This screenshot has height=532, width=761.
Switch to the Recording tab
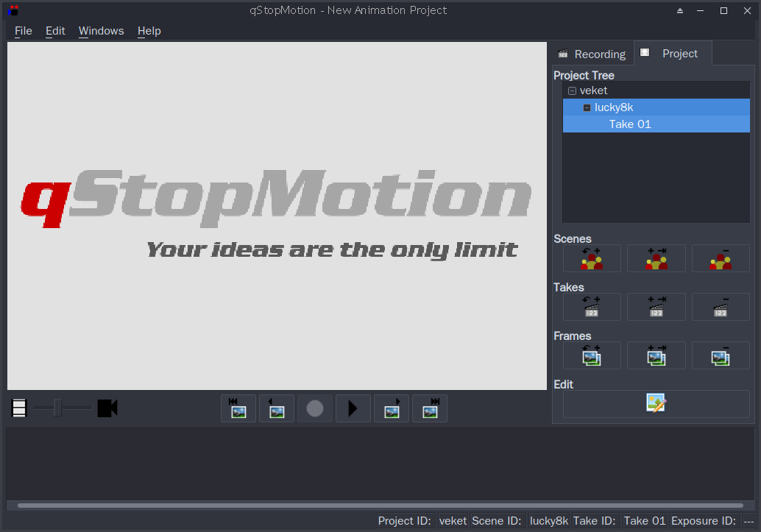[x=592, y=54]
